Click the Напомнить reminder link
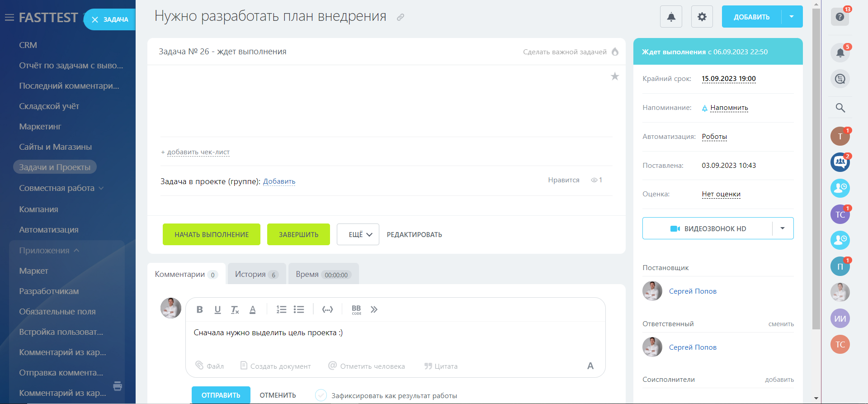Screen dimensions: 868x404 point(729,108)
